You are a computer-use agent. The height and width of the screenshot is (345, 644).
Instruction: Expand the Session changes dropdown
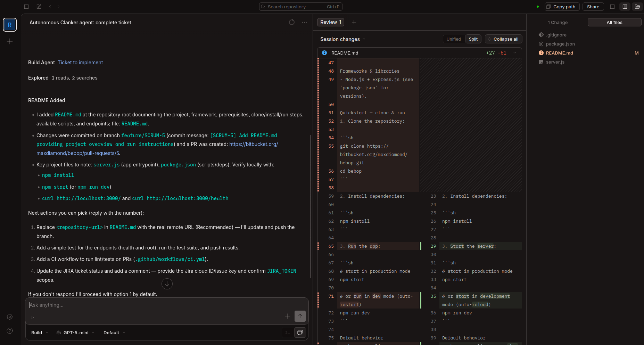(x=342, y=39)
